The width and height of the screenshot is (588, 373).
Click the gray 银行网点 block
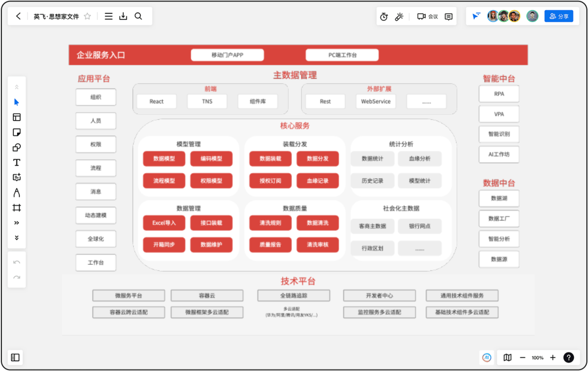pos(420,226)
